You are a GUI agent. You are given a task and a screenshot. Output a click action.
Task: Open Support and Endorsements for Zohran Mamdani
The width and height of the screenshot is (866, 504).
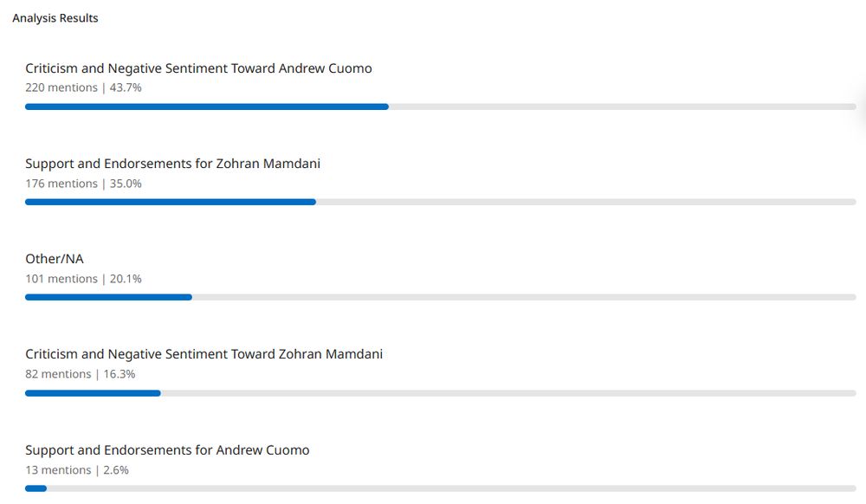click(x=172, y=164)
